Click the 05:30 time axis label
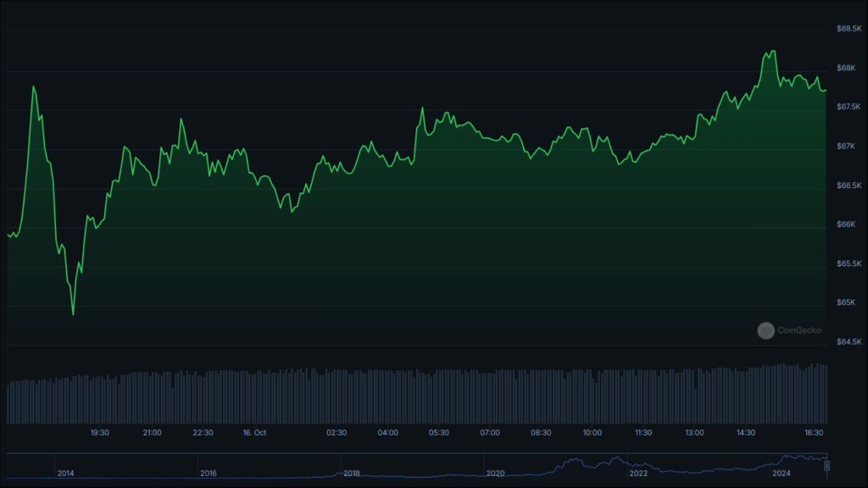868x488 pixels. coord(439,433)
